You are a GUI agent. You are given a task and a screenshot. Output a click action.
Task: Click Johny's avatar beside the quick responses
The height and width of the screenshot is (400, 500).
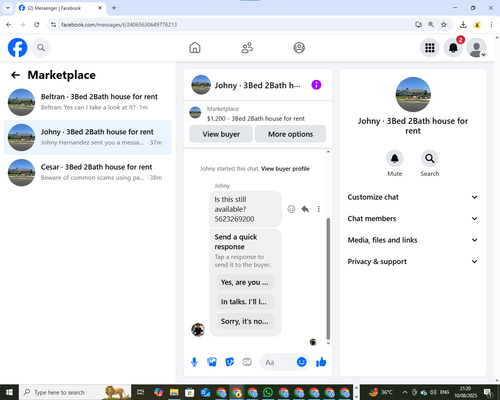[x=198, y=330]
